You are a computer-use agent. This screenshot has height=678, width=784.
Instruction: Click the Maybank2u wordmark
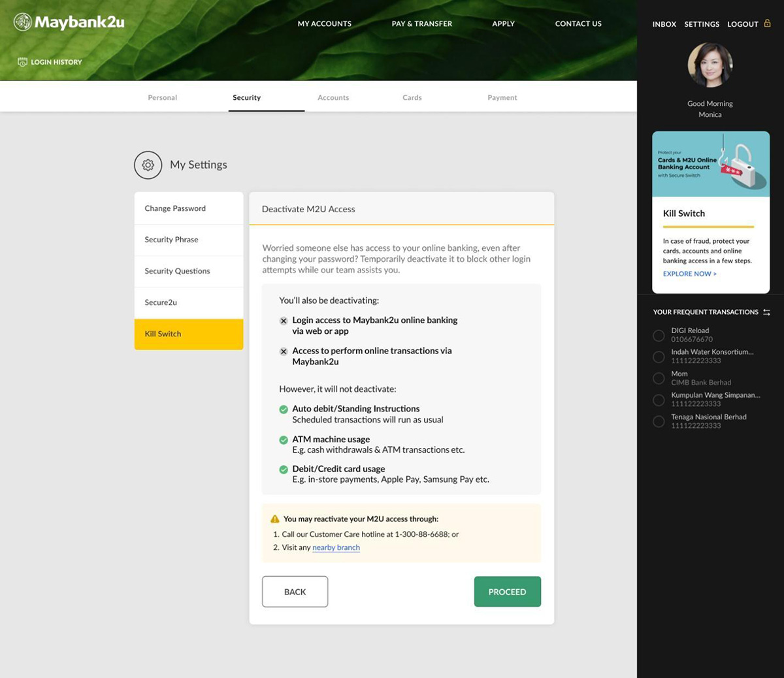click(x=79, y=22)
